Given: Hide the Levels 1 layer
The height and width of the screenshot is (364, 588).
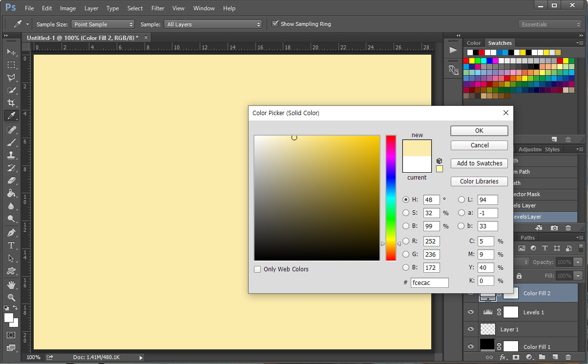Looking at the screenshot, I should (x=471, y=312).
